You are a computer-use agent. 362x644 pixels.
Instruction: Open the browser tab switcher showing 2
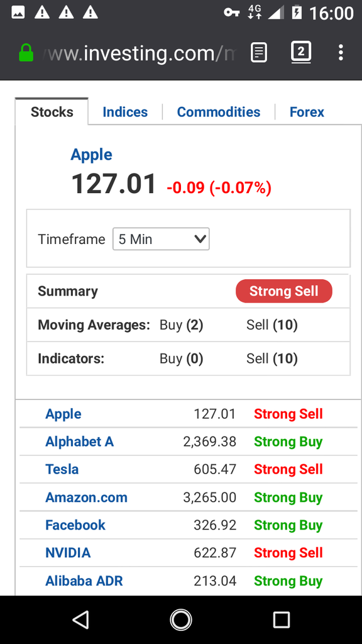coord(301,53)
